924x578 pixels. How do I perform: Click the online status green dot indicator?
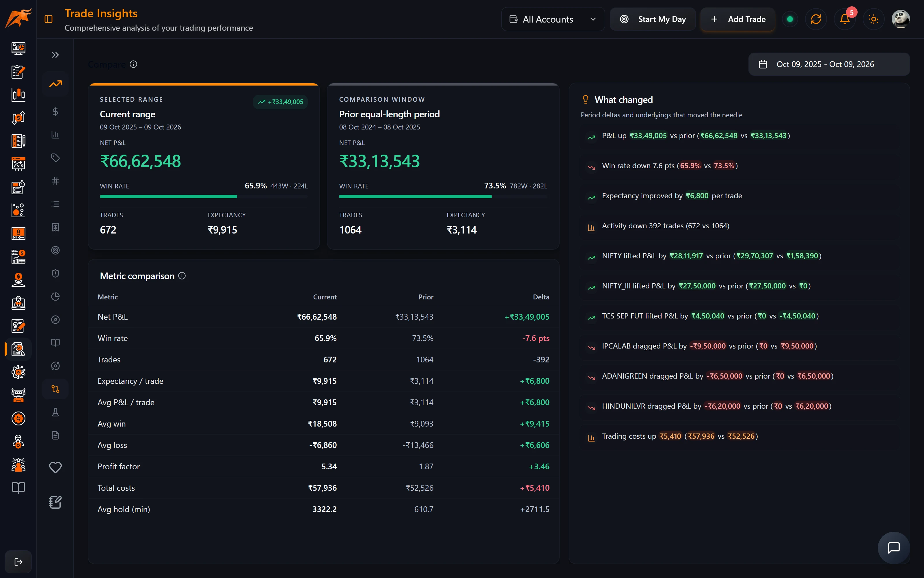point(790,19)
